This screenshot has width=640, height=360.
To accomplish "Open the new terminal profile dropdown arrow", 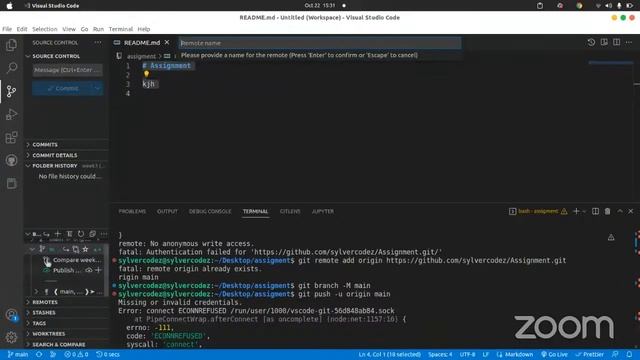I will (x=584, y=211).
